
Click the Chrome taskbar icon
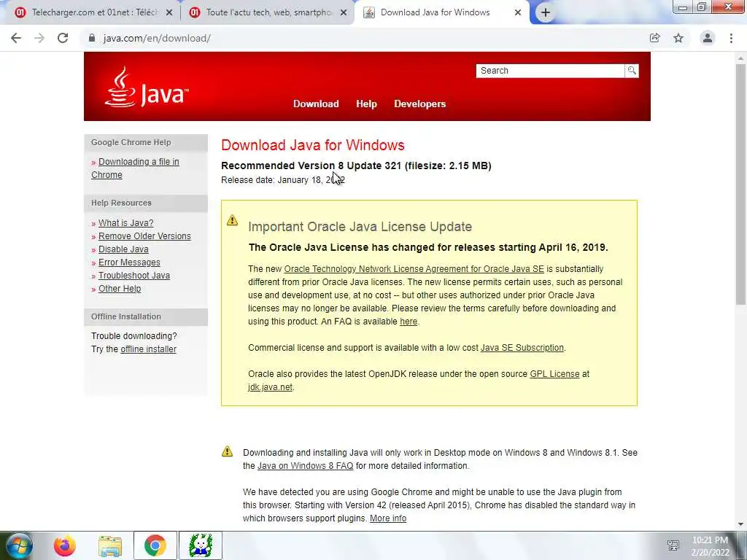(155, 545)
